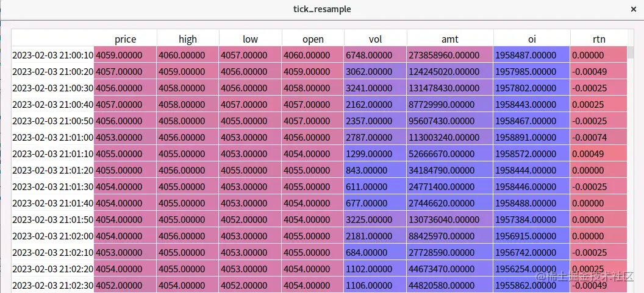Click oi cell 1958446.00000

pyautogui.click(x=532, y=186)
